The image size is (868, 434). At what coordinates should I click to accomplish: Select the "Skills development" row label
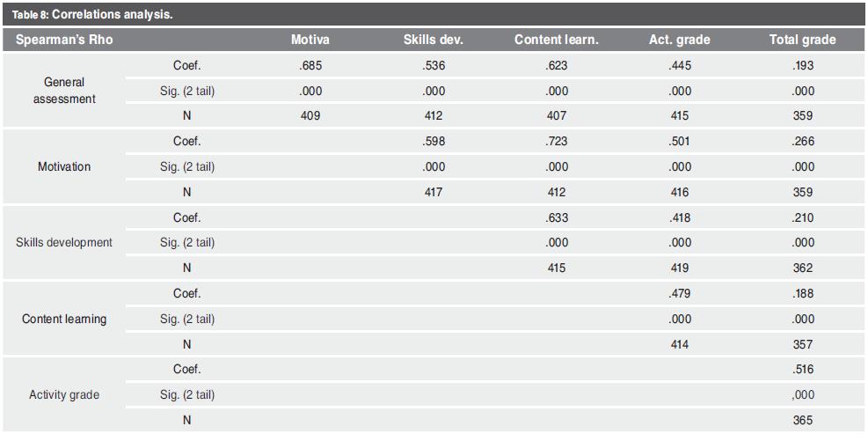[x=64, y=242]
